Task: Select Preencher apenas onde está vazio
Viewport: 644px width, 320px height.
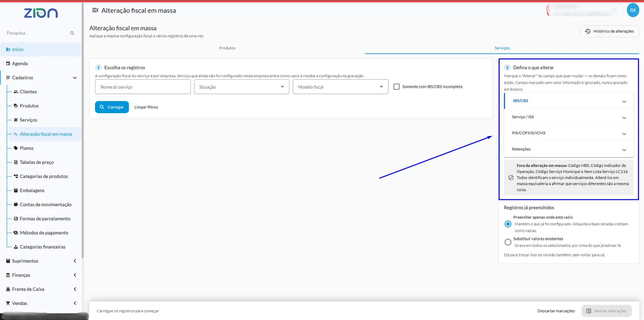Action: (508, 224)
